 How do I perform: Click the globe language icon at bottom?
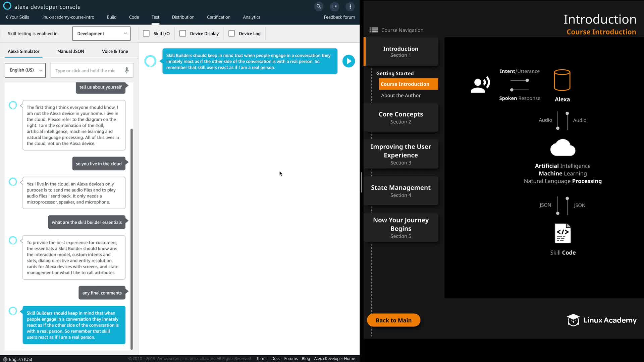click(5, 359)
